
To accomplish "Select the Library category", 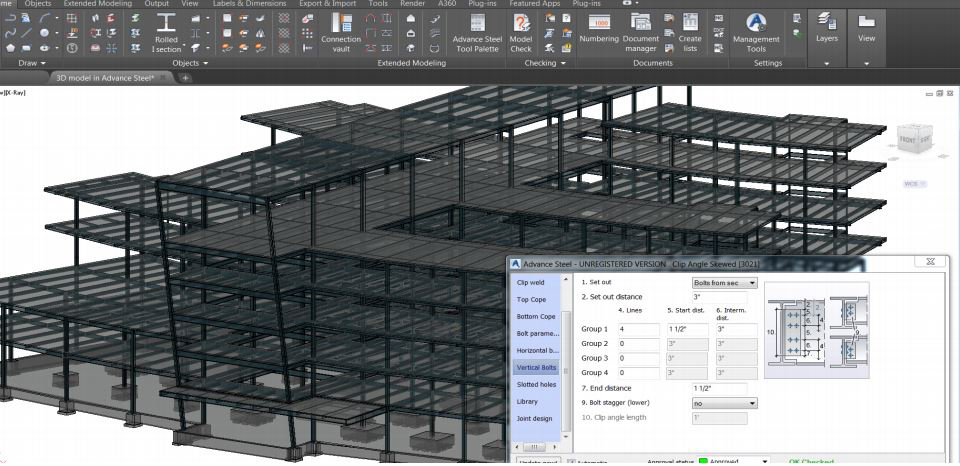I will click(527, 402).
